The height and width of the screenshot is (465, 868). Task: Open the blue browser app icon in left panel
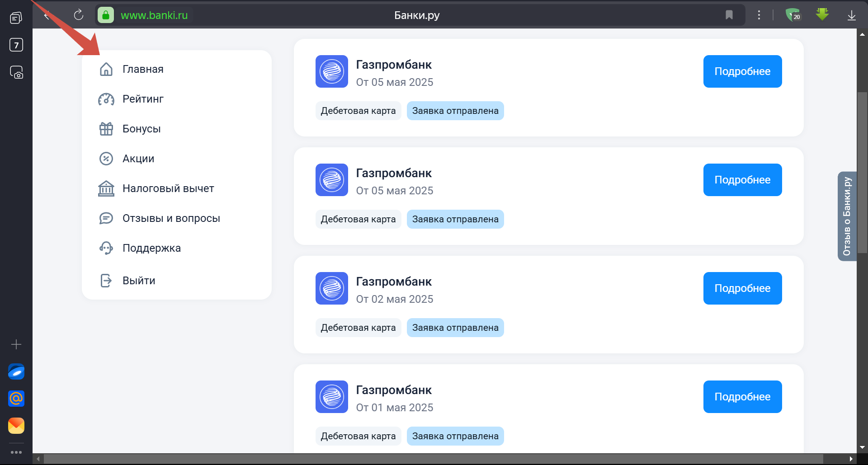tap(16, 371)
